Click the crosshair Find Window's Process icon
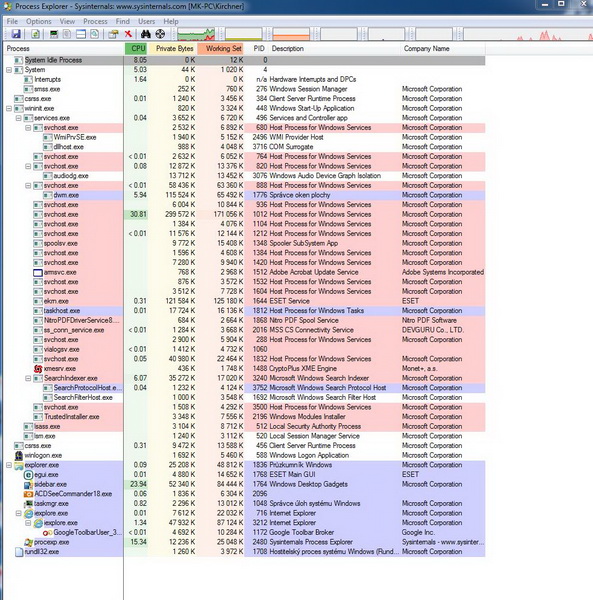Image resolution: width=593 pixels, height=600 pixels. click(160, 34)
